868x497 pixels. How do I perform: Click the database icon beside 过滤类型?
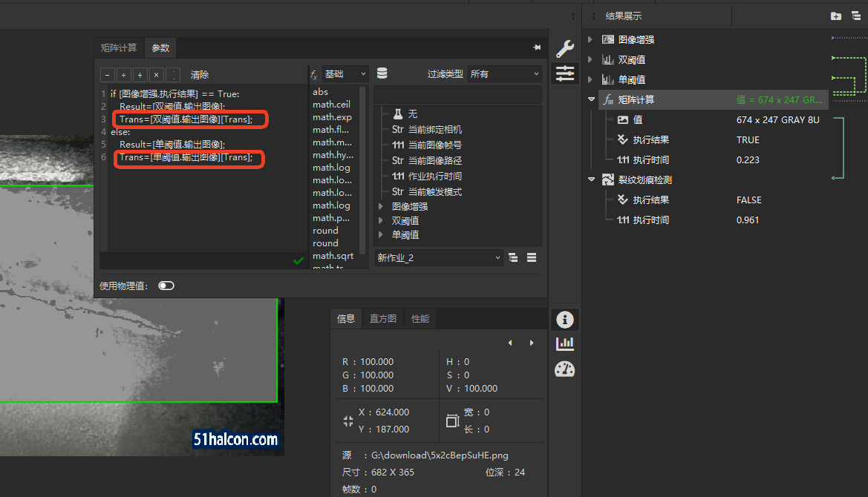382,73
